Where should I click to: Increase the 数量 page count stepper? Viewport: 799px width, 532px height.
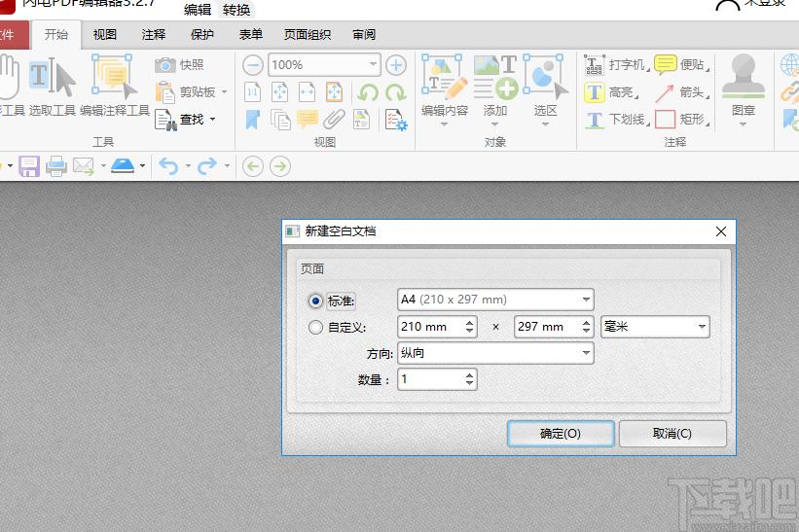pos(470,374)
